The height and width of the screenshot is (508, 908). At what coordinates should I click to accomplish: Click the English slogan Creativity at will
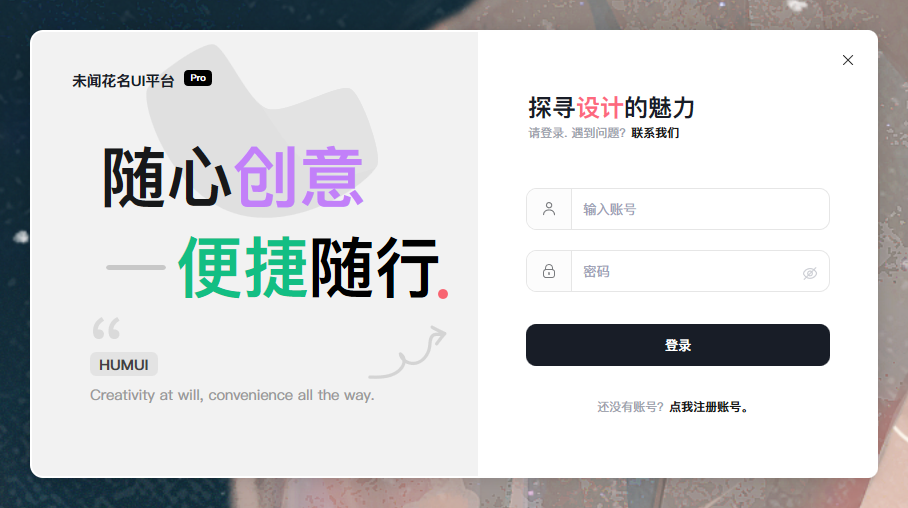pyautogui.click(x=232, y=395)
